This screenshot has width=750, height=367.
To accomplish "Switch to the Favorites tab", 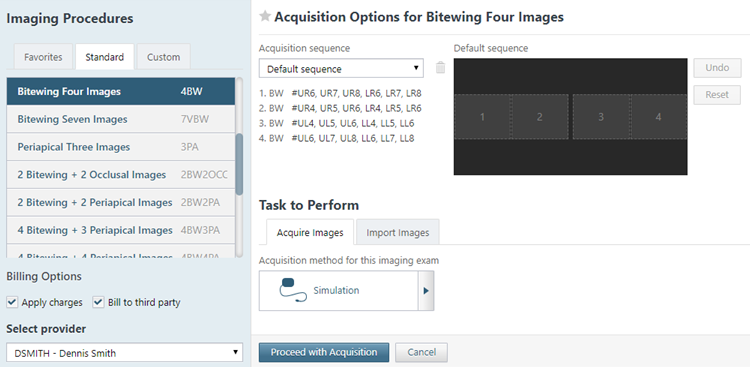I will coord(43,57).
